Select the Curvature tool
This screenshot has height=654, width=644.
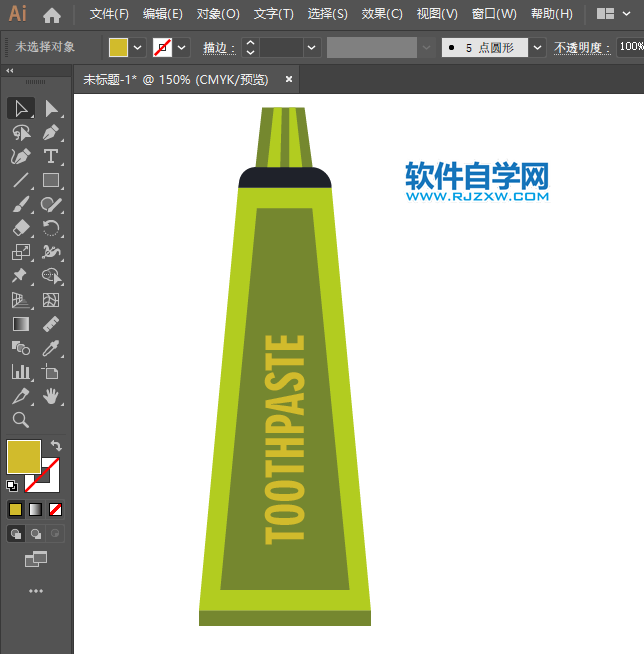pos(21,157)
